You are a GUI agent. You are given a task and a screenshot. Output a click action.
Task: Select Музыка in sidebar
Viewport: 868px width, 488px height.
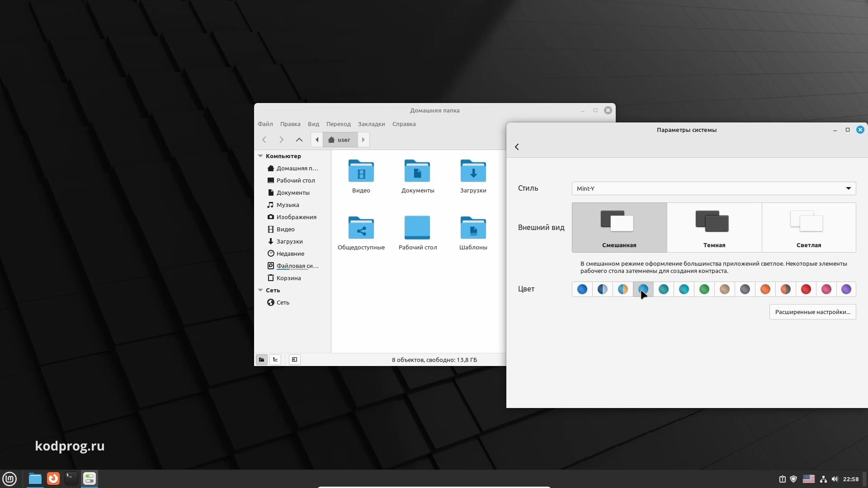[292, 205]
